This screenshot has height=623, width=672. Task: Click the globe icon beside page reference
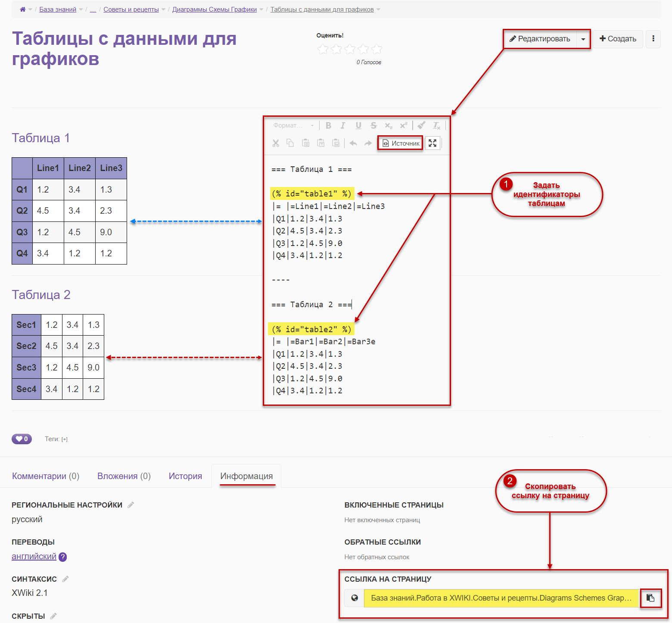coord(355,598)
